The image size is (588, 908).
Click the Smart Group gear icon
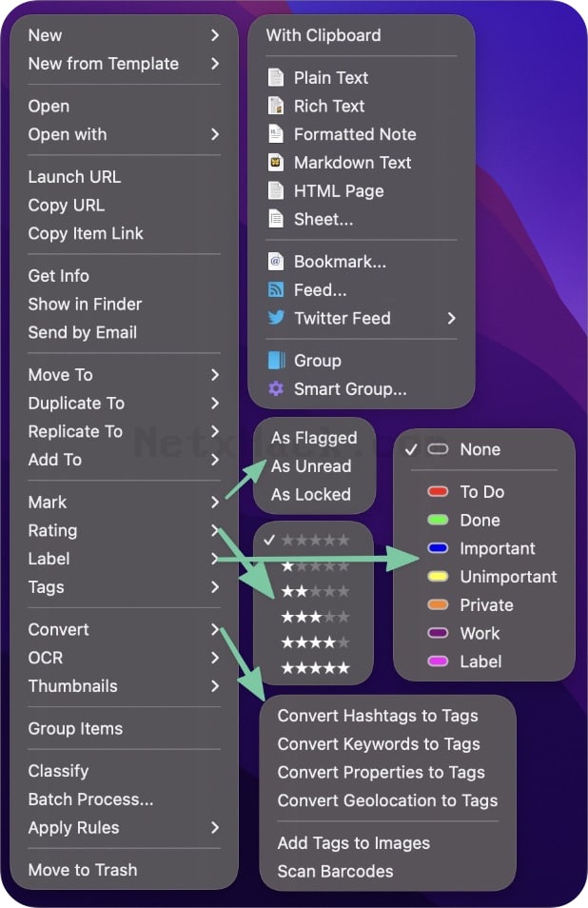[x=276, y=388]
